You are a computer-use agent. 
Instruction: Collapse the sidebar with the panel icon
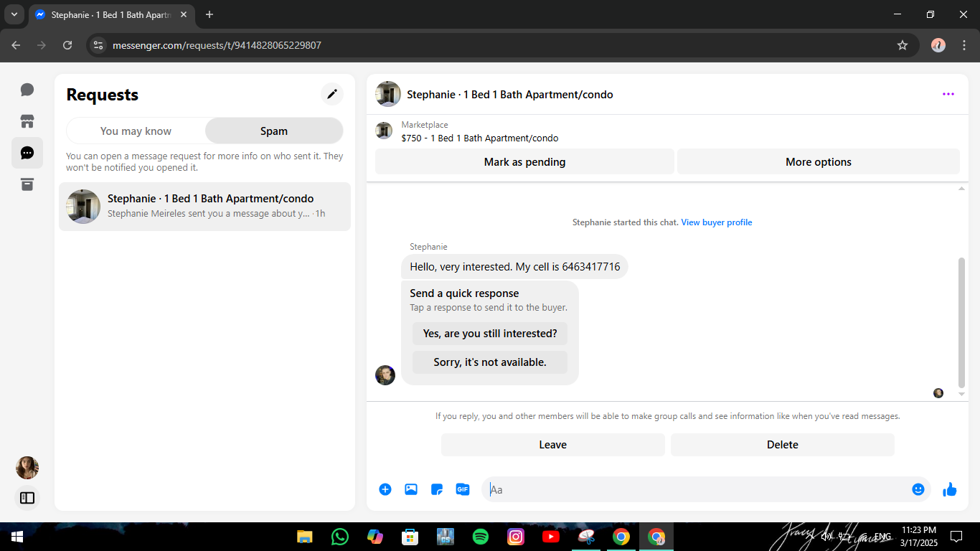coord(27,497)
